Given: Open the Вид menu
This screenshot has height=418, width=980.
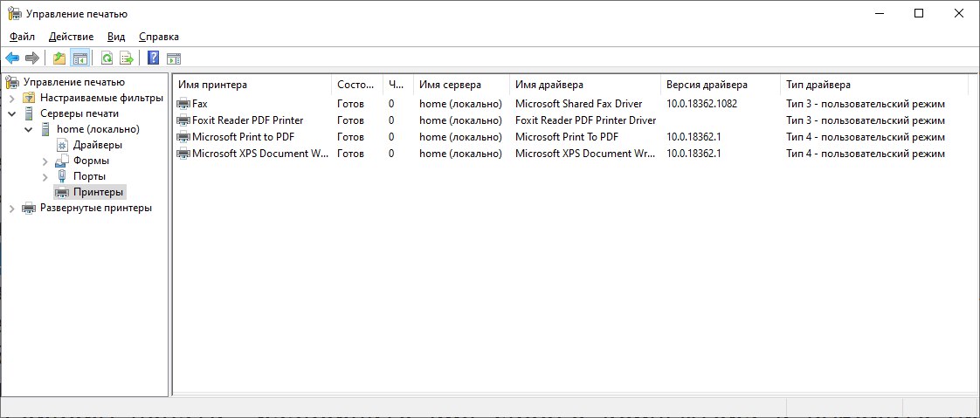Looking at the screenshot, I should [116, 37].
